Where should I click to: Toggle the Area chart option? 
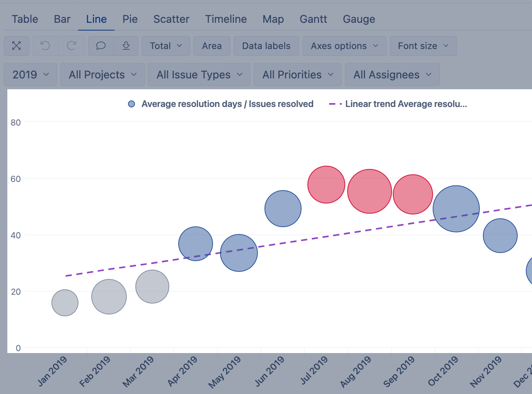coord(212,46)
